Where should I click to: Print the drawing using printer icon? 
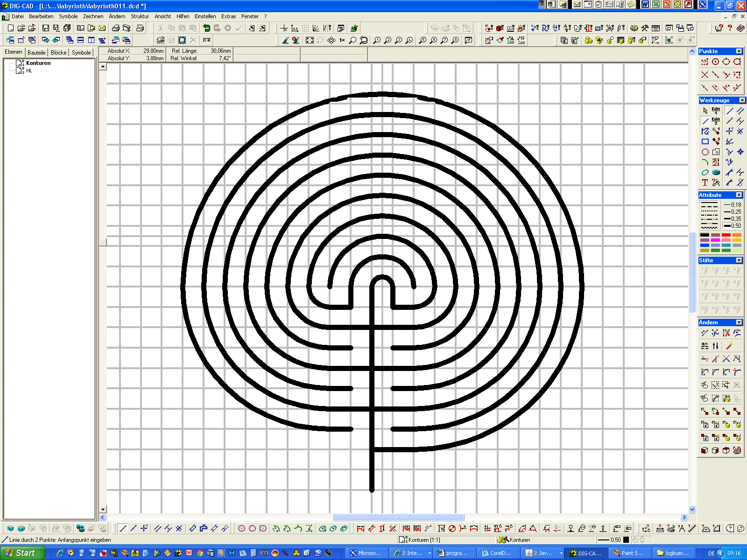pyautogui.click(x=116, y=28)
